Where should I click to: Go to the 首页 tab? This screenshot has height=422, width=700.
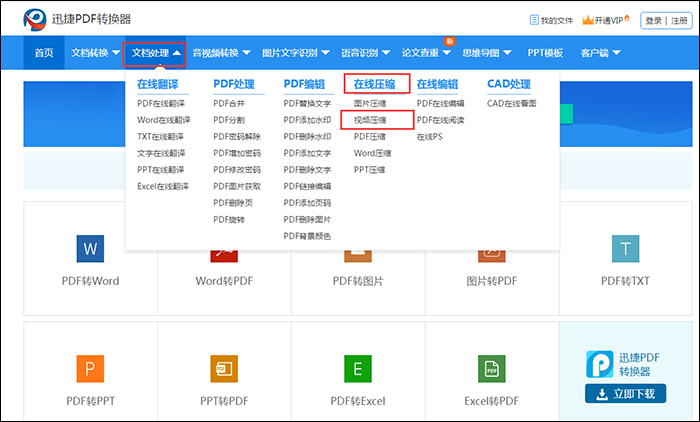44,53
